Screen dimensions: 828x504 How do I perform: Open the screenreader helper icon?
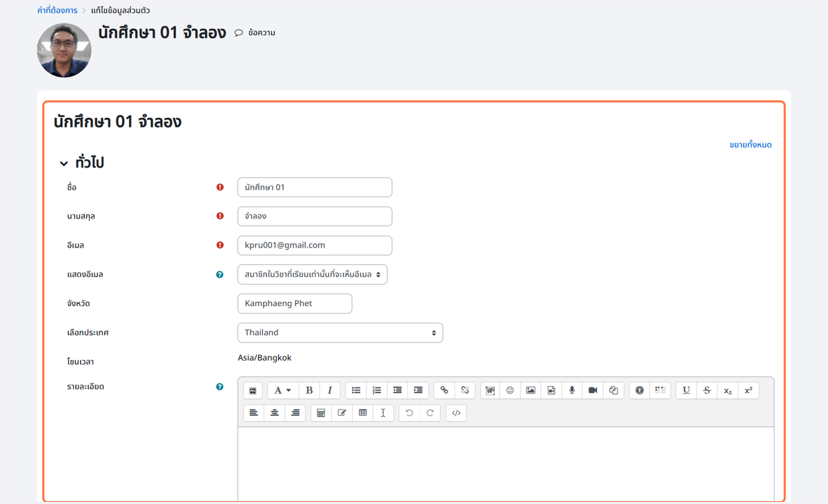tap(660, 390)
